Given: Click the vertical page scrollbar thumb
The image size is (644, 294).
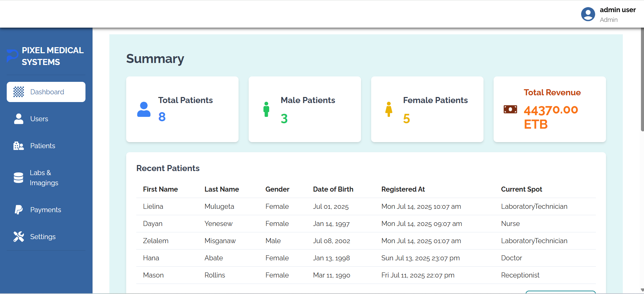Looking at the screenshot, I should 642,80.
